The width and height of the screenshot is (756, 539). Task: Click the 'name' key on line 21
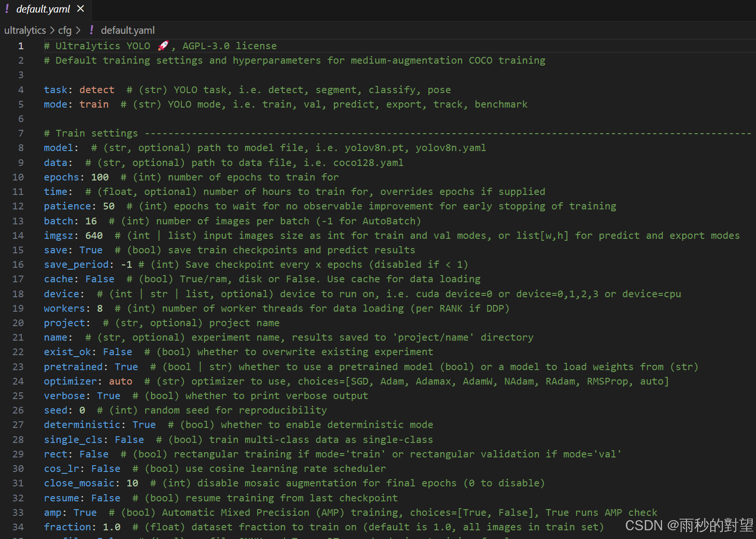point(55,337)
